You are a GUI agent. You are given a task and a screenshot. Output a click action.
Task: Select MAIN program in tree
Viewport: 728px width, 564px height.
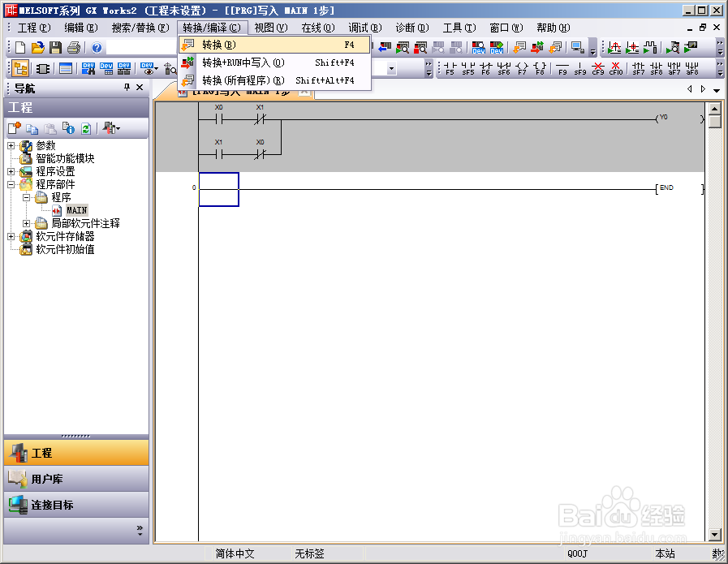point(76,210)
